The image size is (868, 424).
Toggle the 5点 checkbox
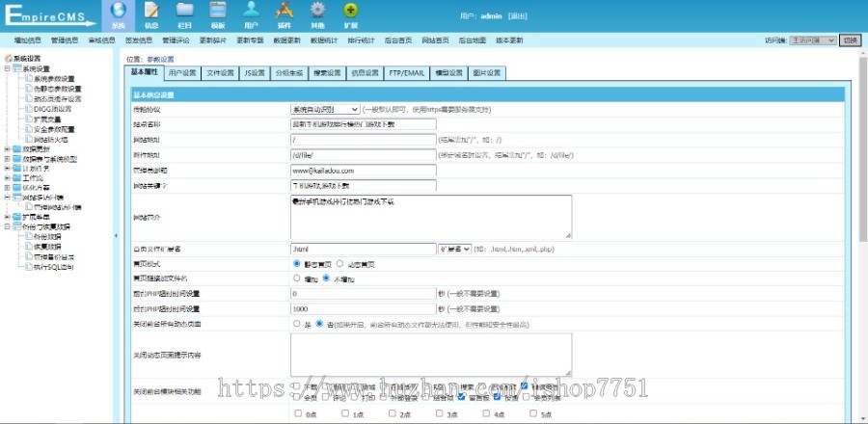click(533, 413)
